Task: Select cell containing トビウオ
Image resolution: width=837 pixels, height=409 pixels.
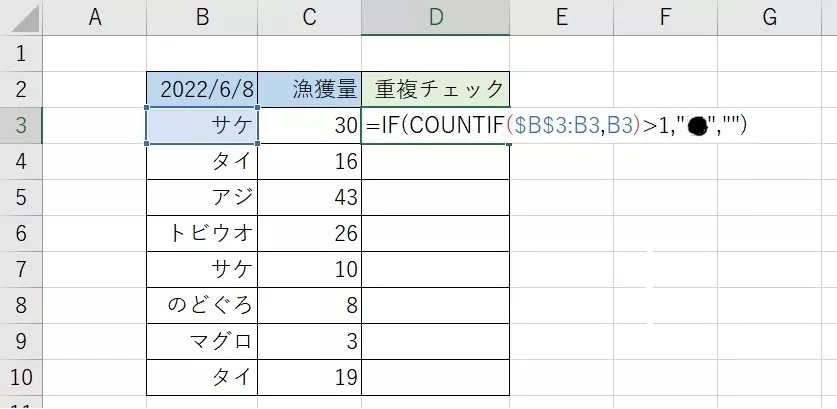Action: pyautogui.click(x=202, y=234)
